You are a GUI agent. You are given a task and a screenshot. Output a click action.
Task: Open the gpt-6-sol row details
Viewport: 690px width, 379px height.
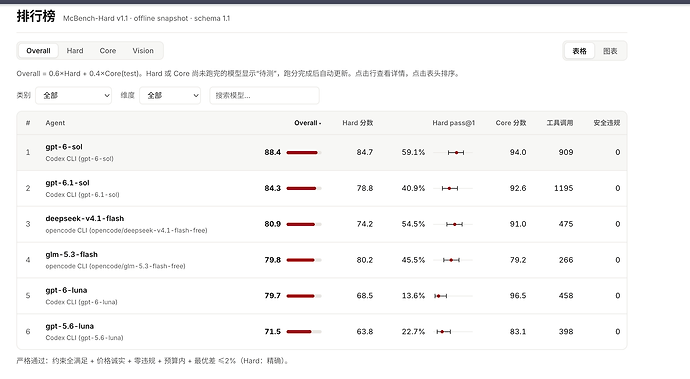tap(322, 152)
